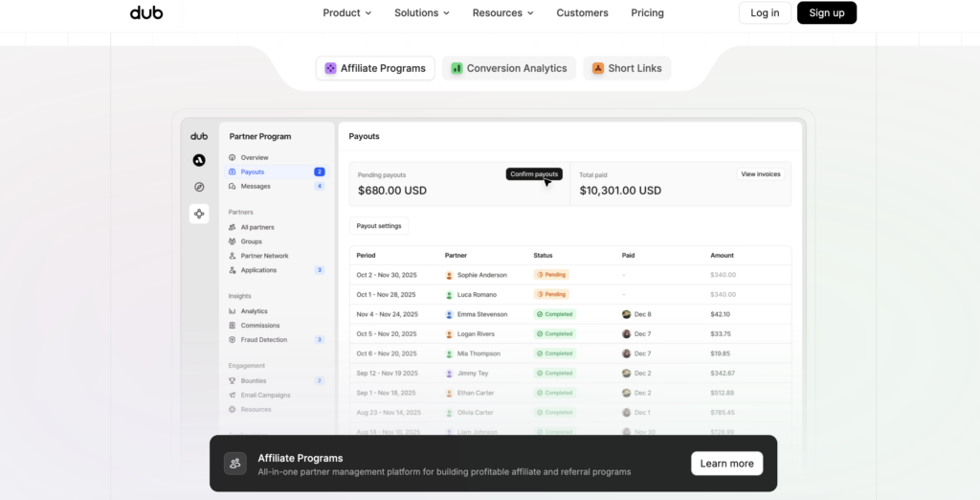Screen dimensions: 980x500
Task: Click the Applications icon in the sidebar
Action: click(232, 270)
